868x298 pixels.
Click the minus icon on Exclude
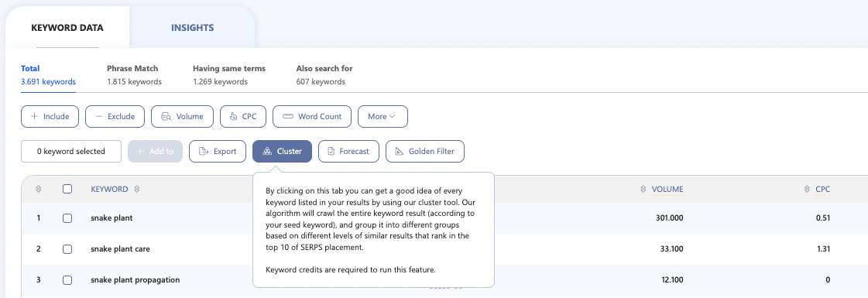click(99, 117)
